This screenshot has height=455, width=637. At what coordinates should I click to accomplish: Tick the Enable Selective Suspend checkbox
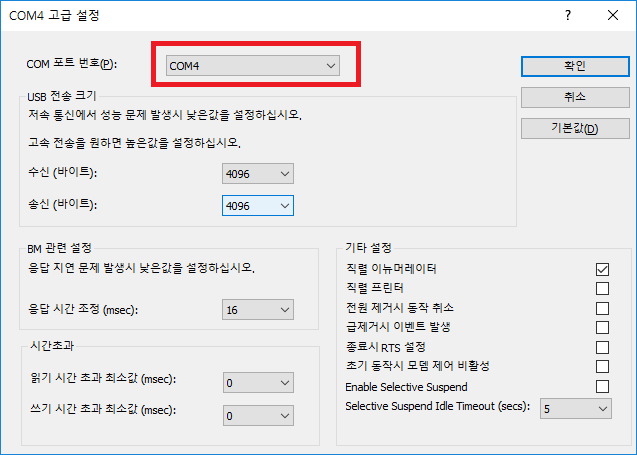602,386
